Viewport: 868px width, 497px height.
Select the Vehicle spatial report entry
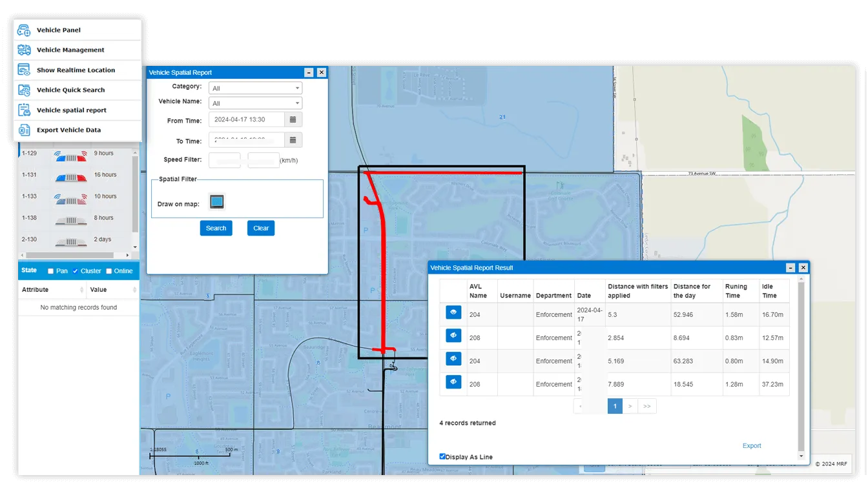[77, 110]
